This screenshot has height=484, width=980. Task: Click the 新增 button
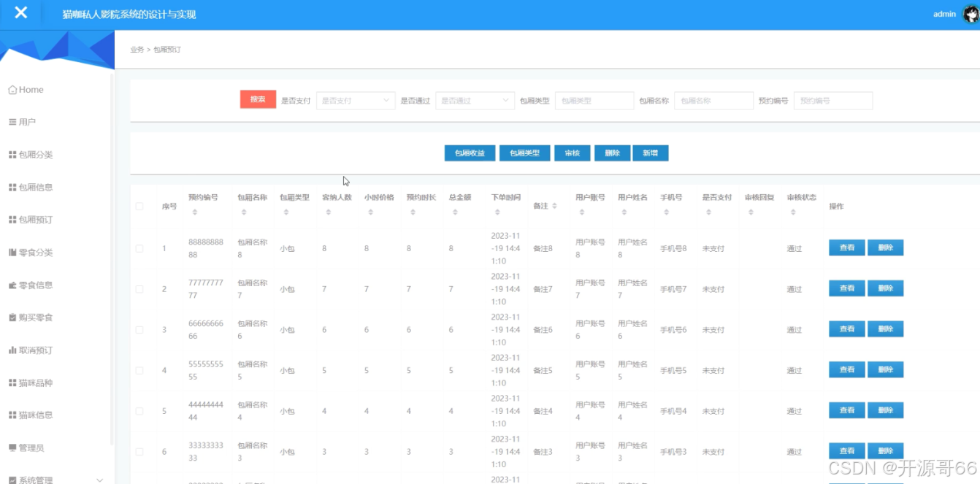(x=651, y=153)
